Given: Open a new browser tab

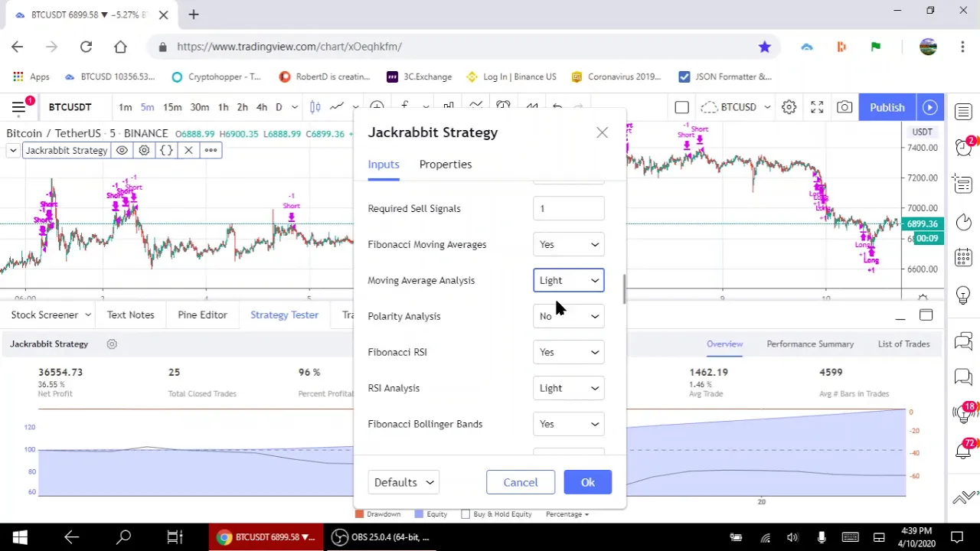Looking at the screenshot, I should (x=194, y=14).
